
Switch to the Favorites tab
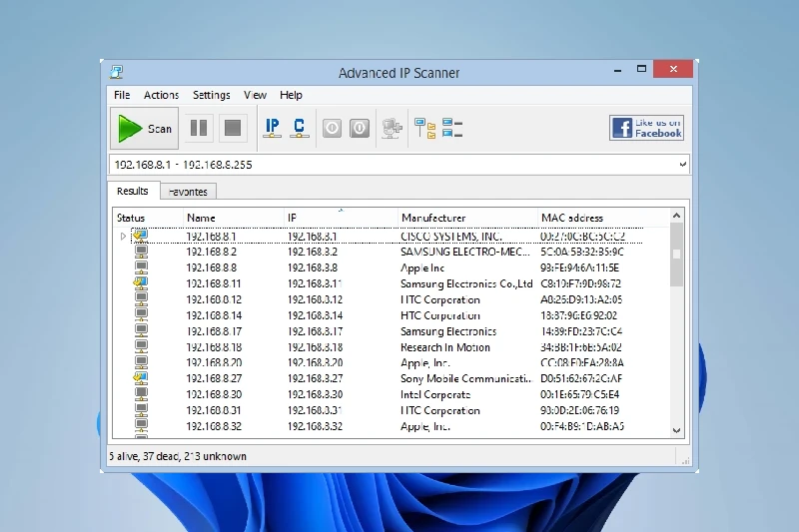click(188, 192)
